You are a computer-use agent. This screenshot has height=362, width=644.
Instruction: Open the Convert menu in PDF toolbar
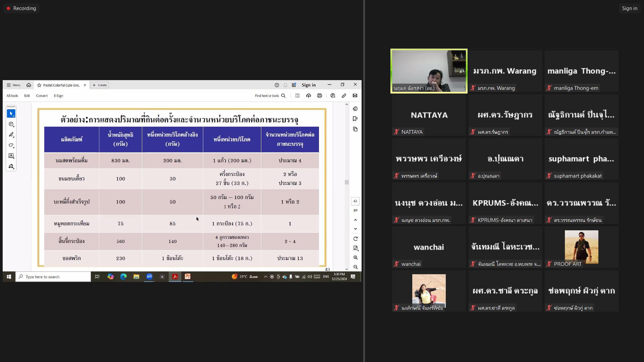point(42,96)
